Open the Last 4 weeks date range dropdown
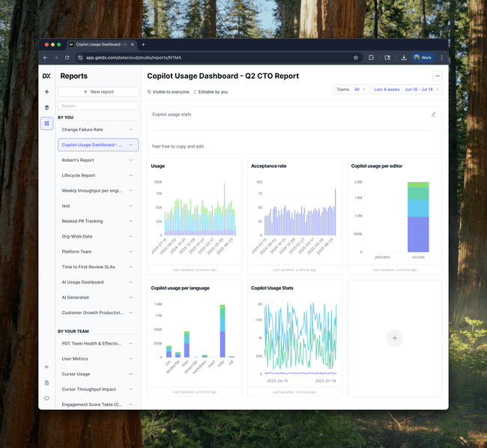Image resolution: width=487 pixels, height=448 pixels. click(x=407, y=89)
